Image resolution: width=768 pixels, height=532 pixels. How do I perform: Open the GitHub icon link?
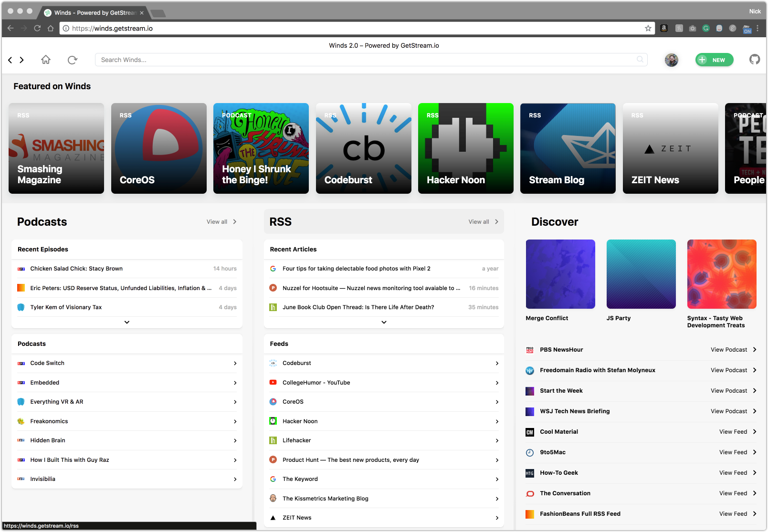[x=754, y=60]
